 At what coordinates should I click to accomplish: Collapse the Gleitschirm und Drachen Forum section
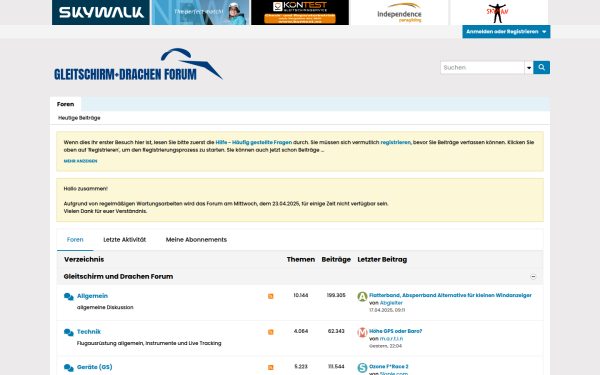533,277
